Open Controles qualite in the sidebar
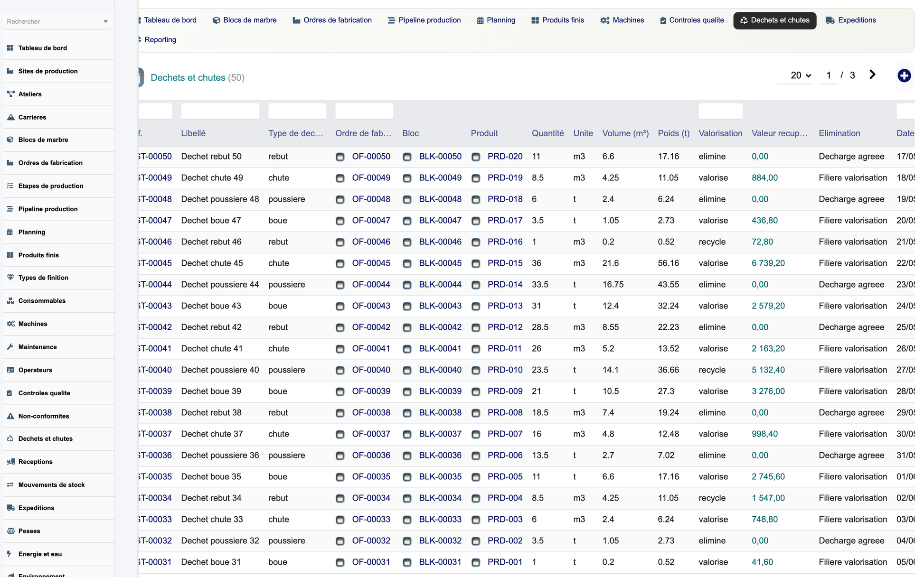The image size is (924, 577). point(44,393)
